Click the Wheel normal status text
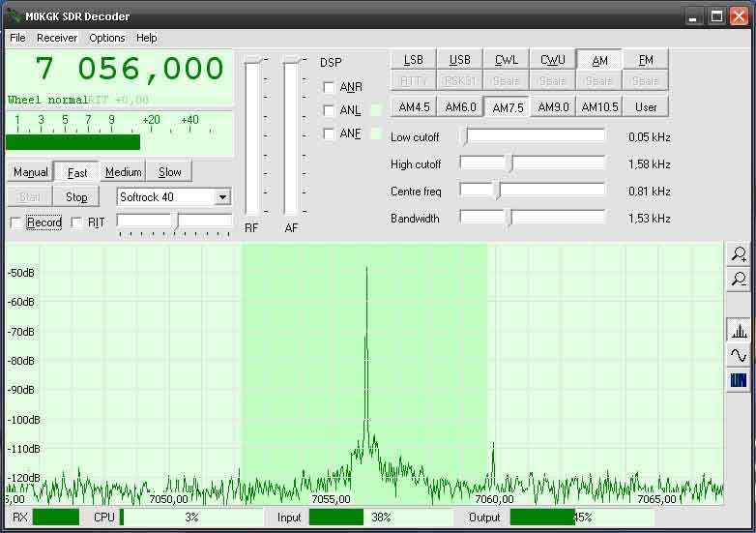 point(47,100)
